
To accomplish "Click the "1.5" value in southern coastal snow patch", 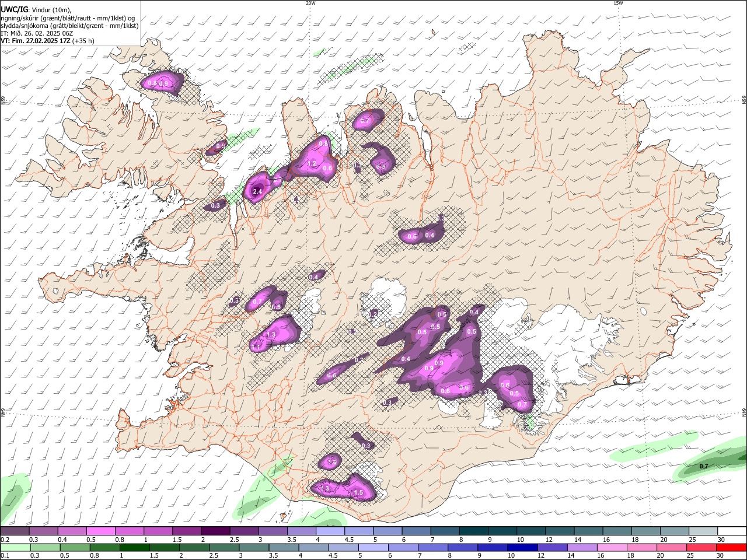I will pos(359,493).
